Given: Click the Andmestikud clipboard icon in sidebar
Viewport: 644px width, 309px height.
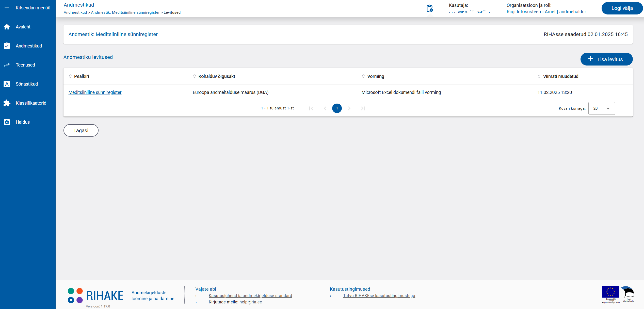Looking at the screenshot, I should click(x=7, y=46).
